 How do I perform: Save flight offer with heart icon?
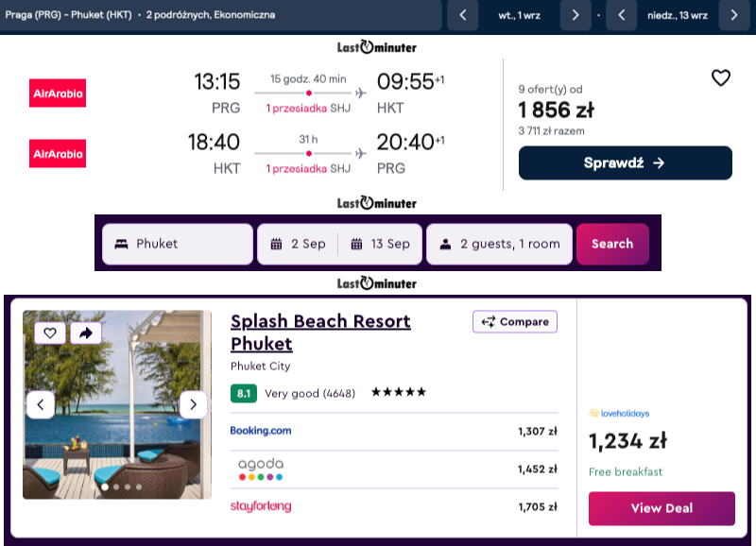[721, 78]
